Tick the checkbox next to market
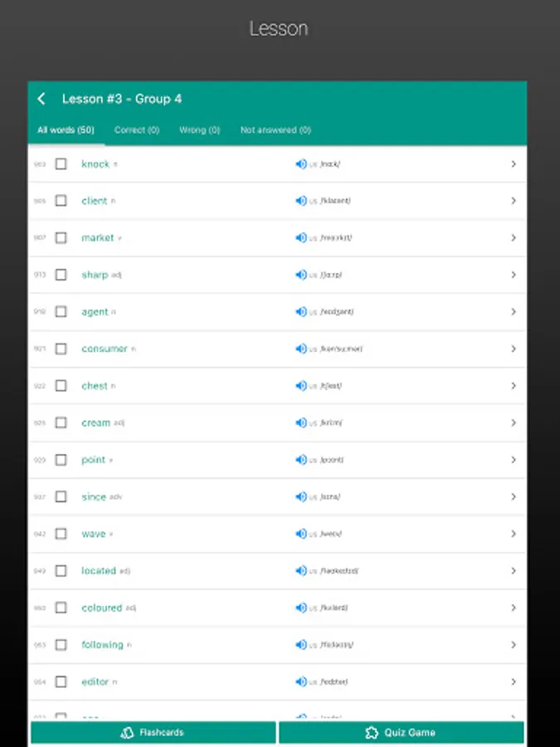Viewport: 560px width, 747px height. point(61,237)
